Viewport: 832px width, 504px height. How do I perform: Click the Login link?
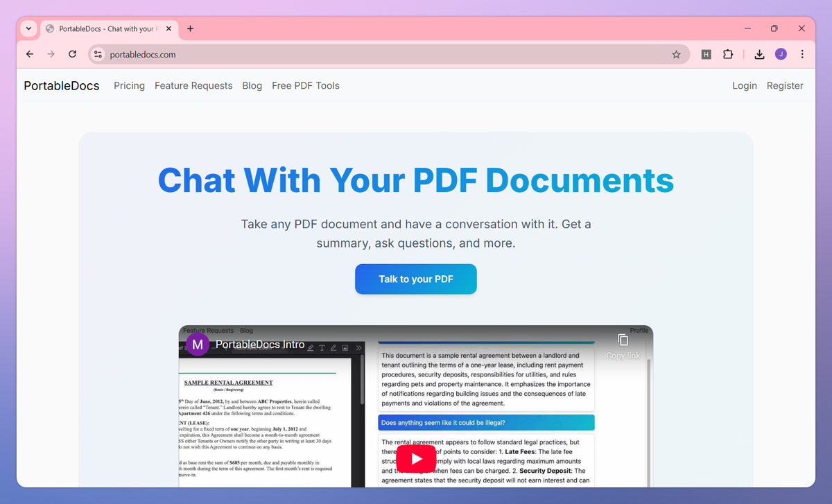[x=745, y=85]
